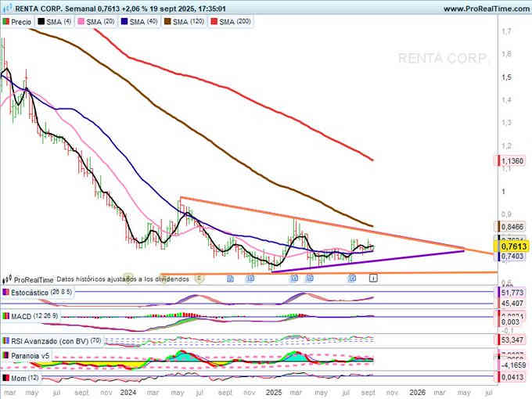Screen dimensions: 532x399
Task: Click the 1,1360 SMA 200 value label
Action: coord(512,161)
